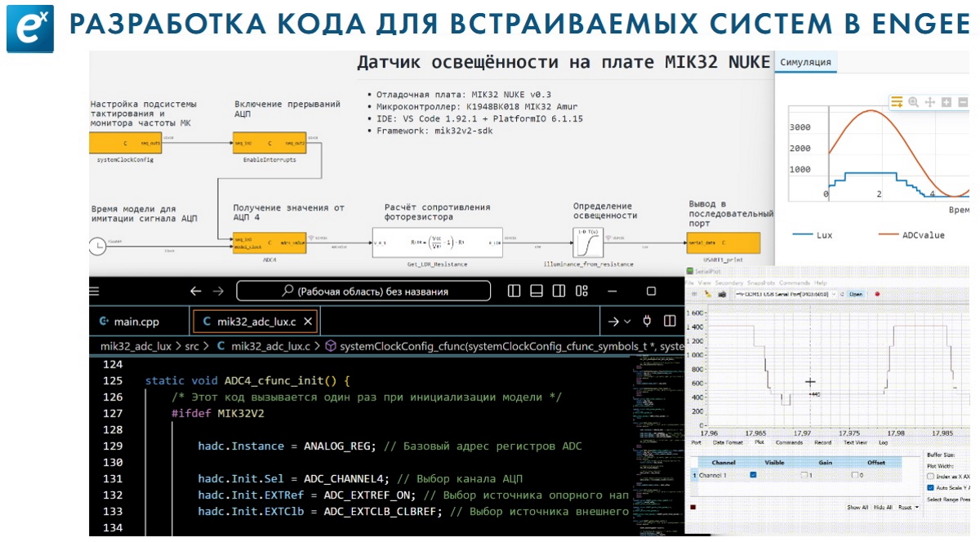Image resolution: width=980 pixels, height=542 pixels.
Task: Click the clear broom icon in SerialPlot toolbar
Action: pyautogui.click(x=708, y=294)
